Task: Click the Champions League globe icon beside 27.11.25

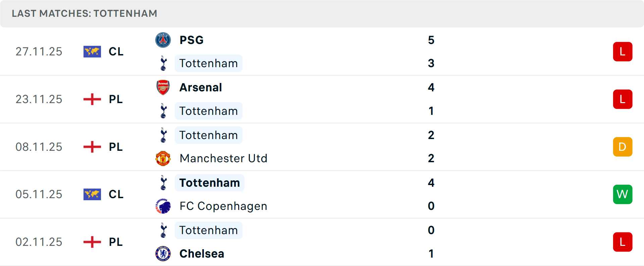Action: click(92, 51)
